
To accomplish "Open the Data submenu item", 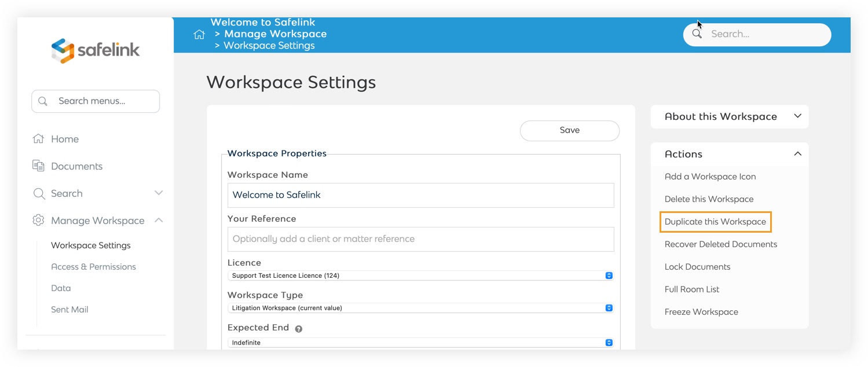I will tap(61, 288).
